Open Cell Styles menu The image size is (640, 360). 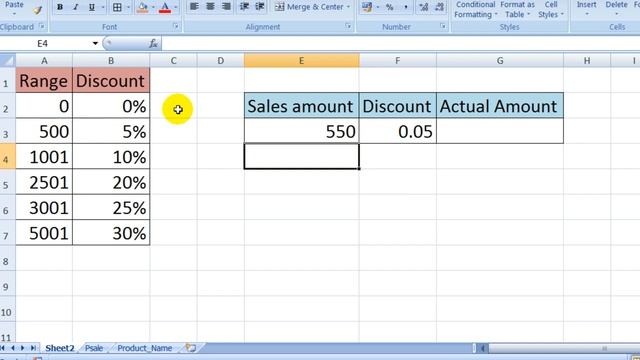point(551,9)
